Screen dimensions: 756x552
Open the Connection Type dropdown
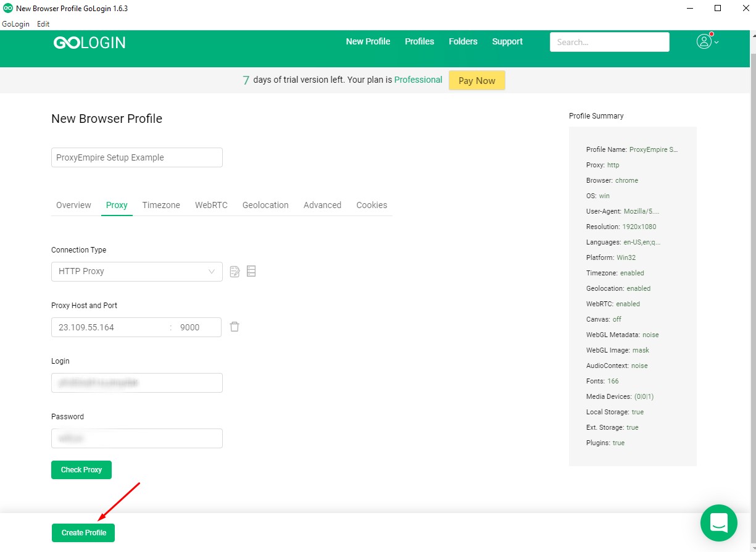tap(136, 271)
